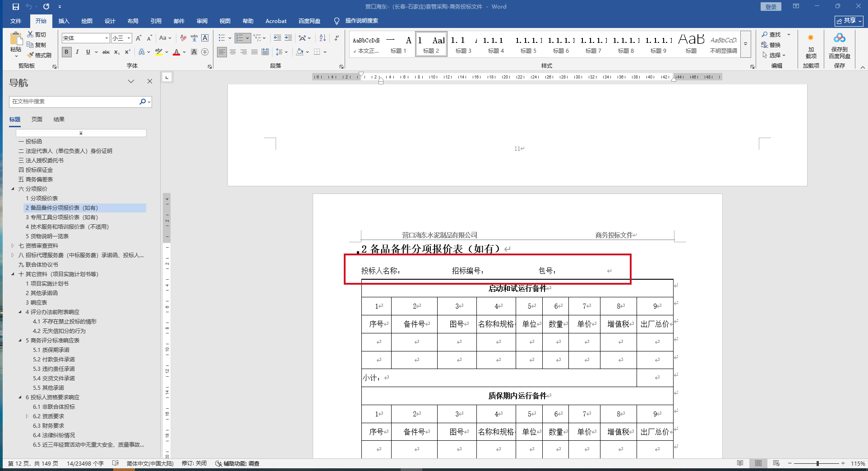Decrease font size with the shrink-font icon
Viewport: 868px width, 471px height.
point(149,38)
